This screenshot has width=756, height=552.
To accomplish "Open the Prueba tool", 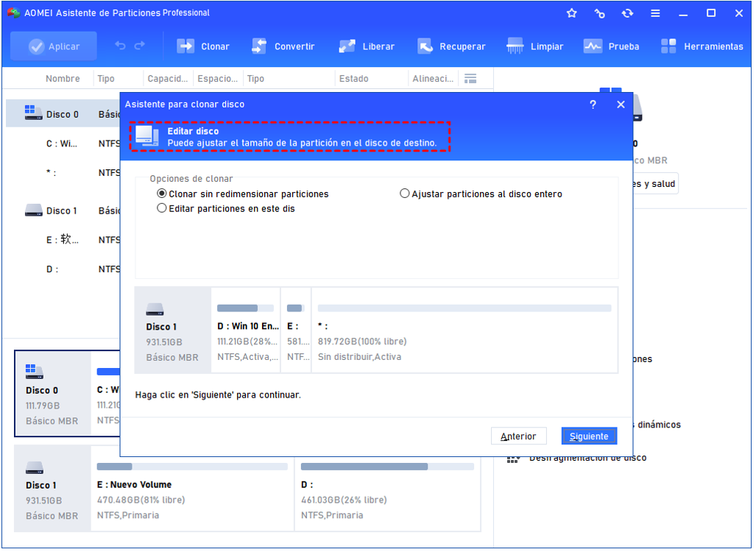I will pos(593,46).
